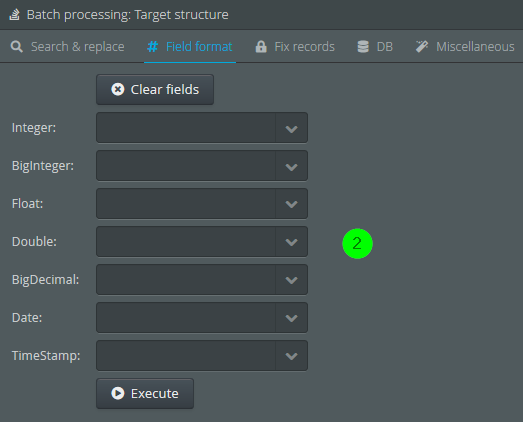The image size is (523, 422).
Task: Switch to the Fix records tab
Action: click(295, 47)
